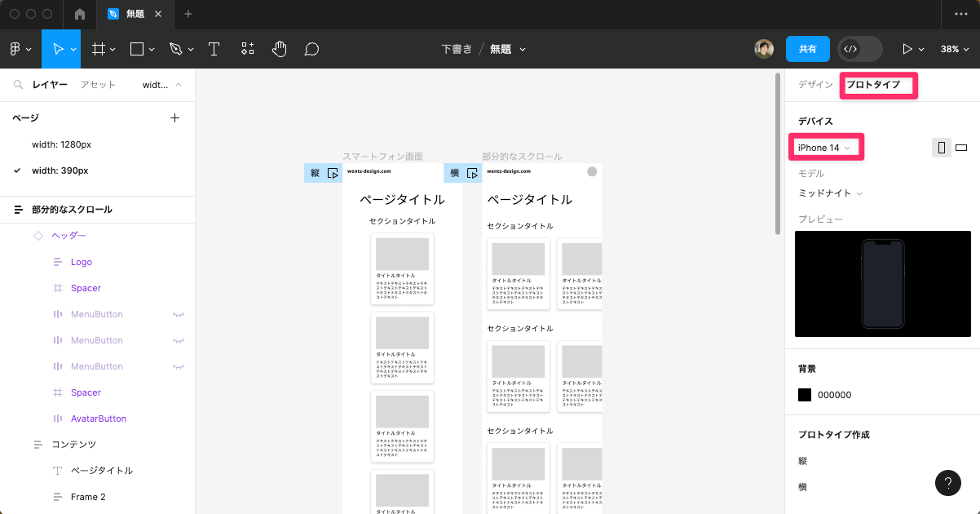Show the second hidden MenuButton layer

(x=178, y=340)
